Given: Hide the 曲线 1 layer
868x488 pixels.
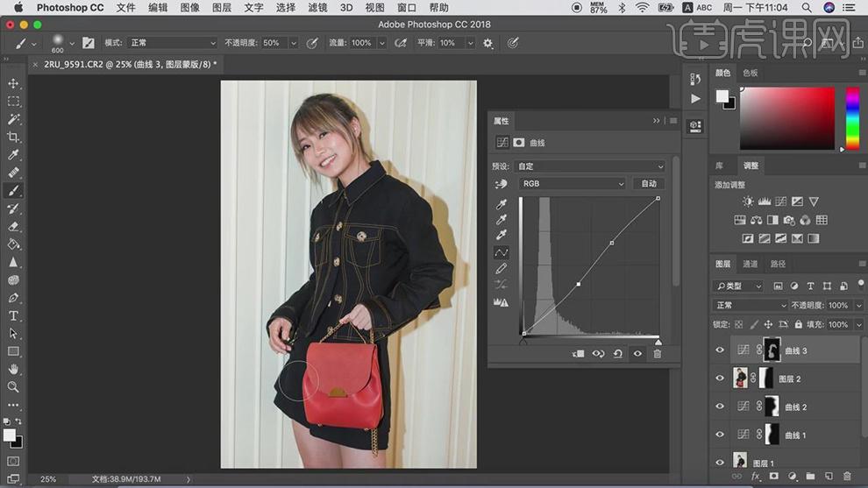Looking at the screenshot, I should tap(720, 435).
